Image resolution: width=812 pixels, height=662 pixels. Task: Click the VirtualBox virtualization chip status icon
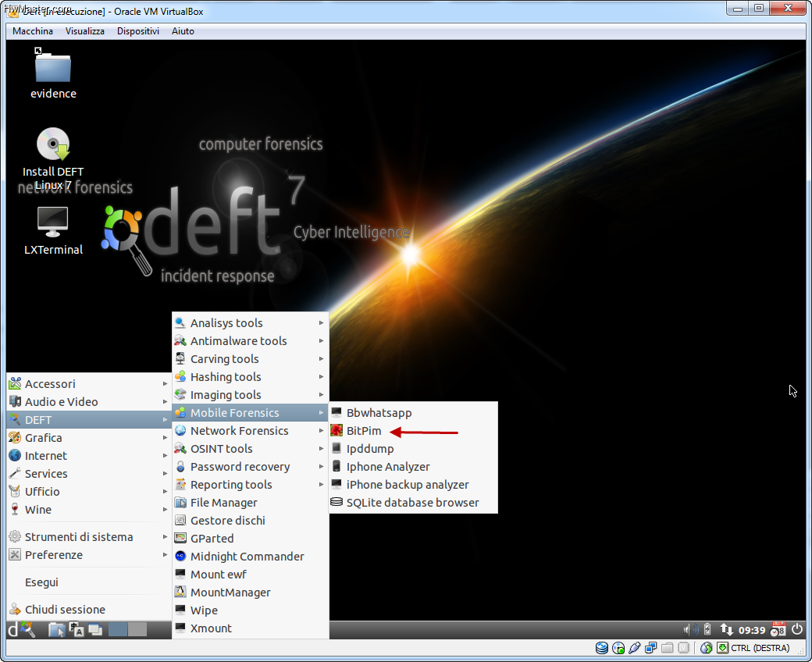(x=684, y=648)
